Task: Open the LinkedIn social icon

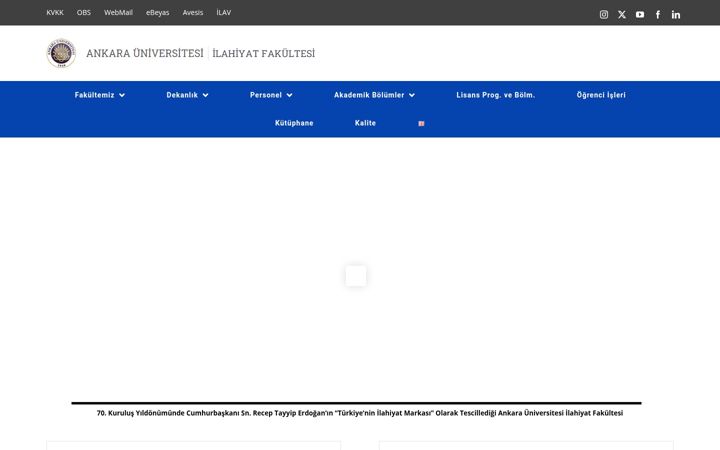Action: [676, 15]
